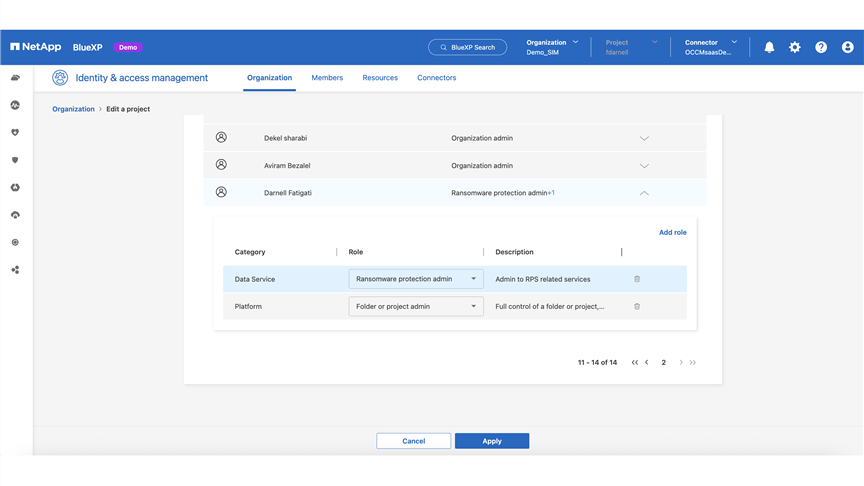Image resolution: width=864 pixels, height=486 pixels.
Task: Click the BlueXP product name
Action: [x=88, y=47]
